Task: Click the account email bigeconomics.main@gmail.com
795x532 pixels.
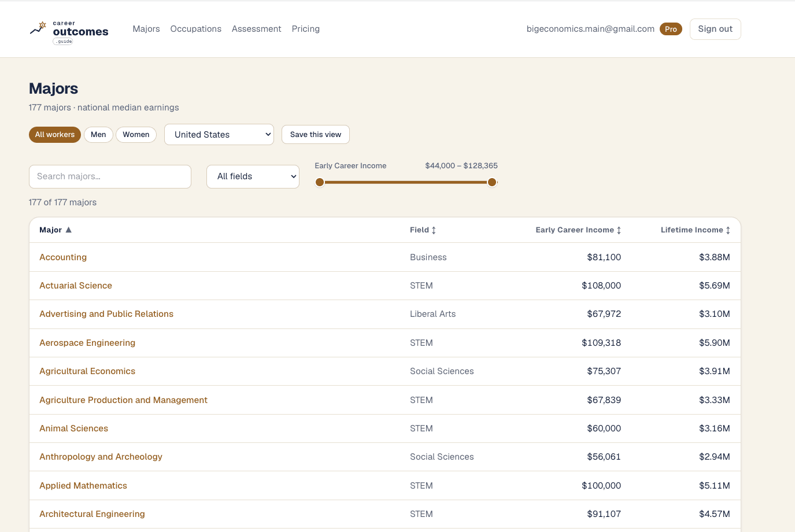Action: (x=590, y=29)
